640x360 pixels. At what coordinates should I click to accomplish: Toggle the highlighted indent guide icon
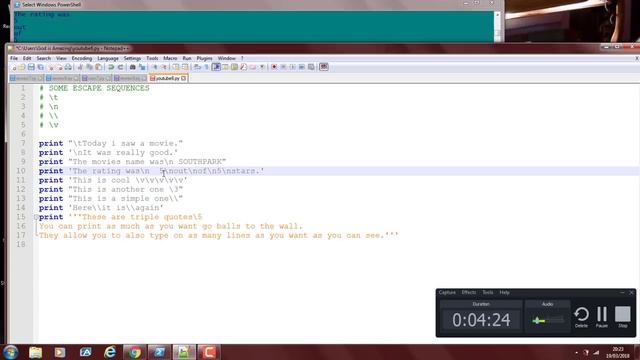(216, 67)
